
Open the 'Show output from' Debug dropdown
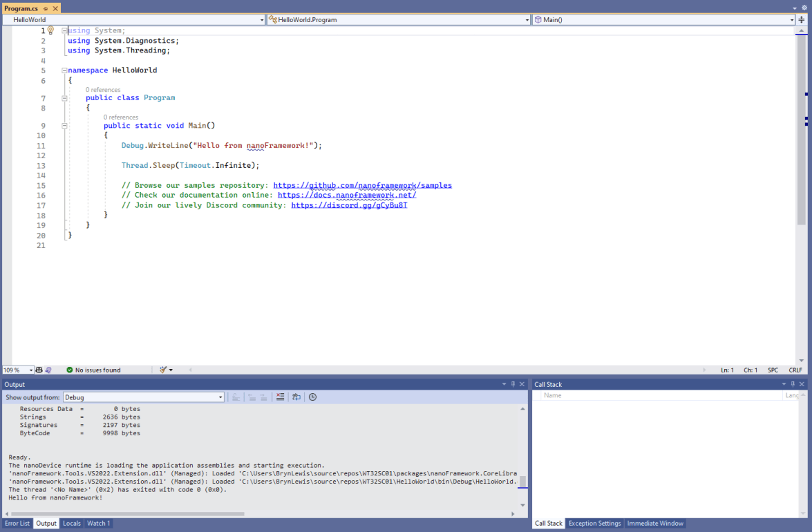coord(220,397)
